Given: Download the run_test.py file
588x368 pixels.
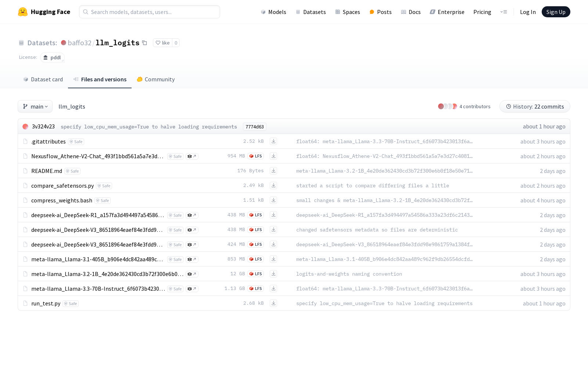Looking at the screenshot, I should click(273, 303).
